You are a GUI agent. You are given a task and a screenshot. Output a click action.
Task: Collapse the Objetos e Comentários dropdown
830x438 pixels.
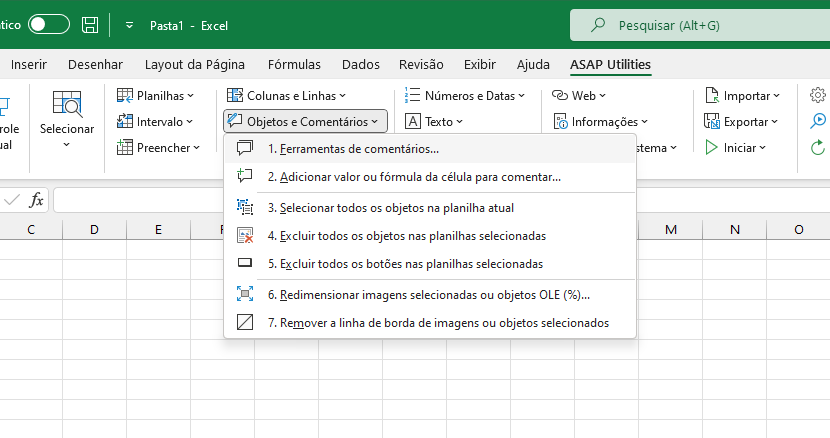(305, 121)
